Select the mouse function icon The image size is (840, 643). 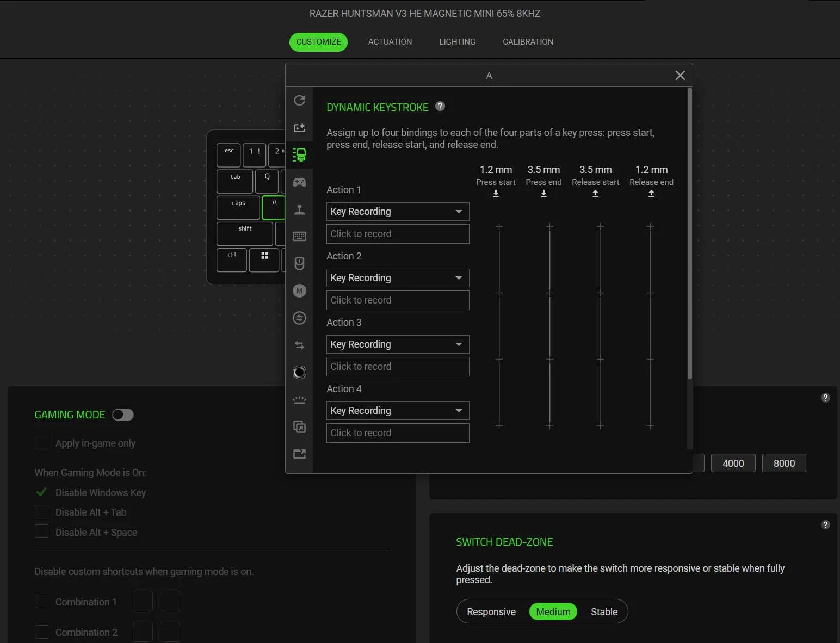coord(299,263)
